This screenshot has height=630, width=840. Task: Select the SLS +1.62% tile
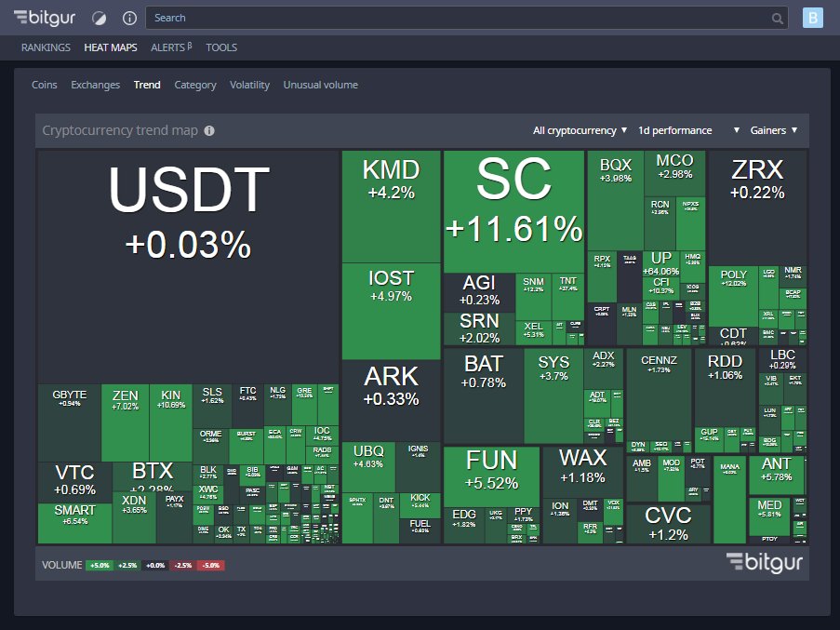pos(212,406)
